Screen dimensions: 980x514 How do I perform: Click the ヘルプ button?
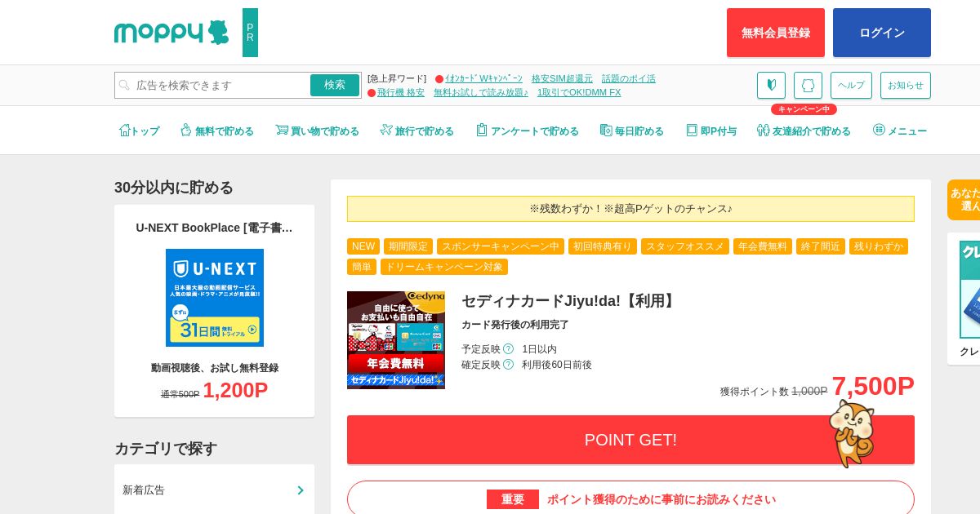point(851,85)
